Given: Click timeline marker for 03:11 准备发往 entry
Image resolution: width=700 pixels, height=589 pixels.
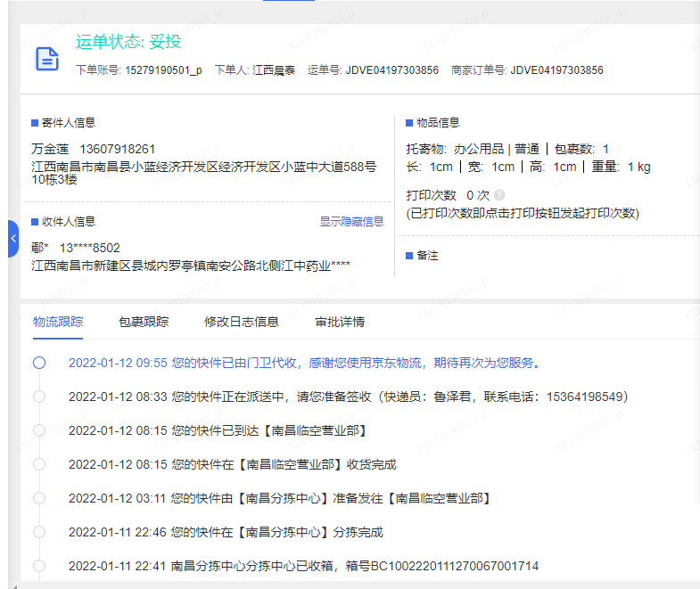Looking at the screenshot, I should 39,498.
